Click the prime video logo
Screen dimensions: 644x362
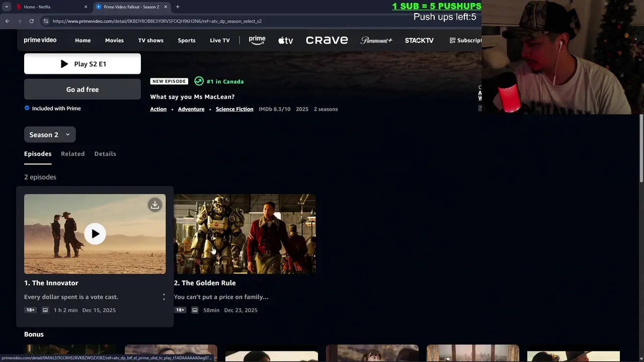(x=40, y=40)
